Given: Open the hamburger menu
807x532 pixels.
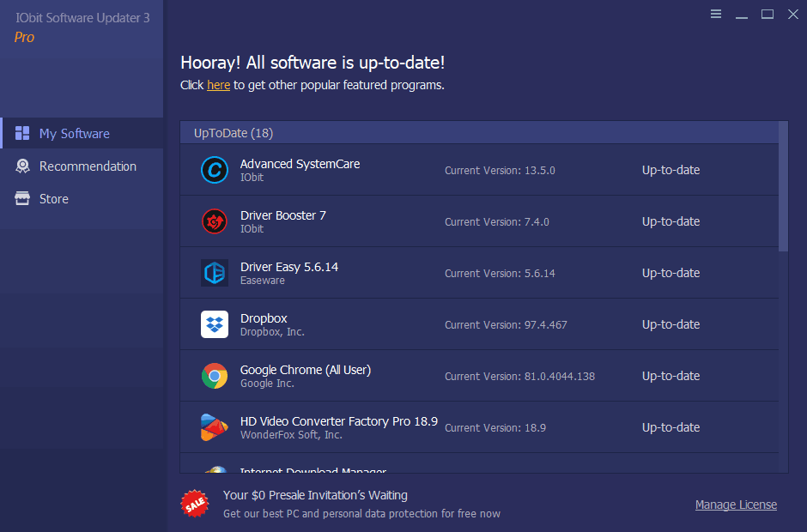Looking at the screenshot, I should pos(715,14).
